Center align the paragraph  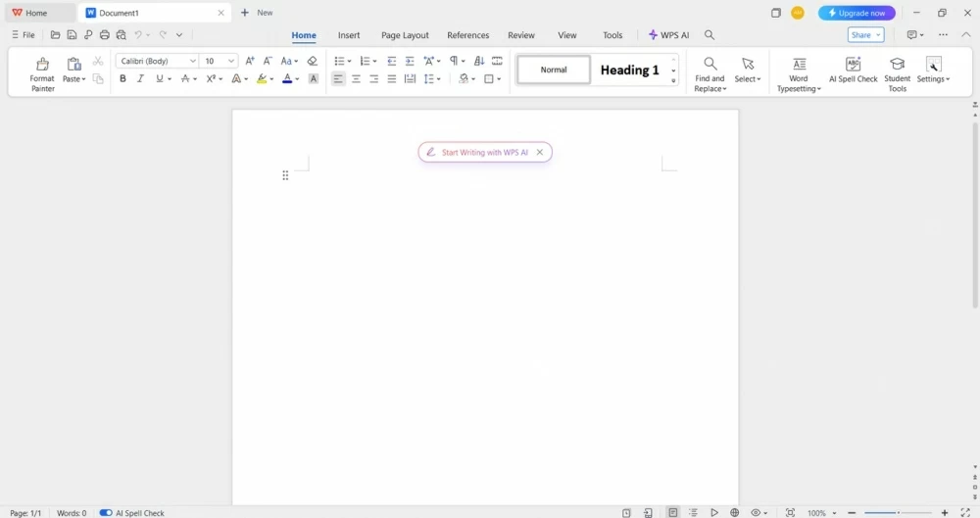click(356, 79)
